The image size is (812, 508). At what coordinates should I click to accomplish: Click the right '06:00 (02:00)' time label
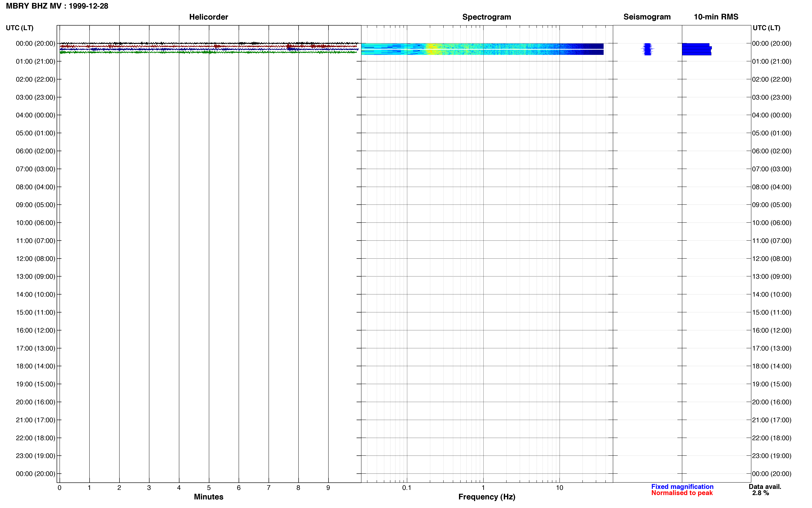click(x=772, y=151)
